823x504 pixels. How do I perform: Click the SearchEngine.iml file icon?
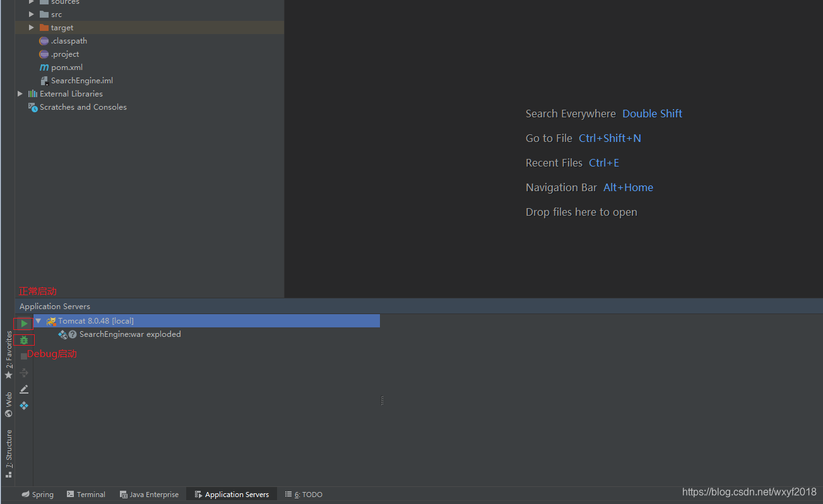tap(44, 81)
